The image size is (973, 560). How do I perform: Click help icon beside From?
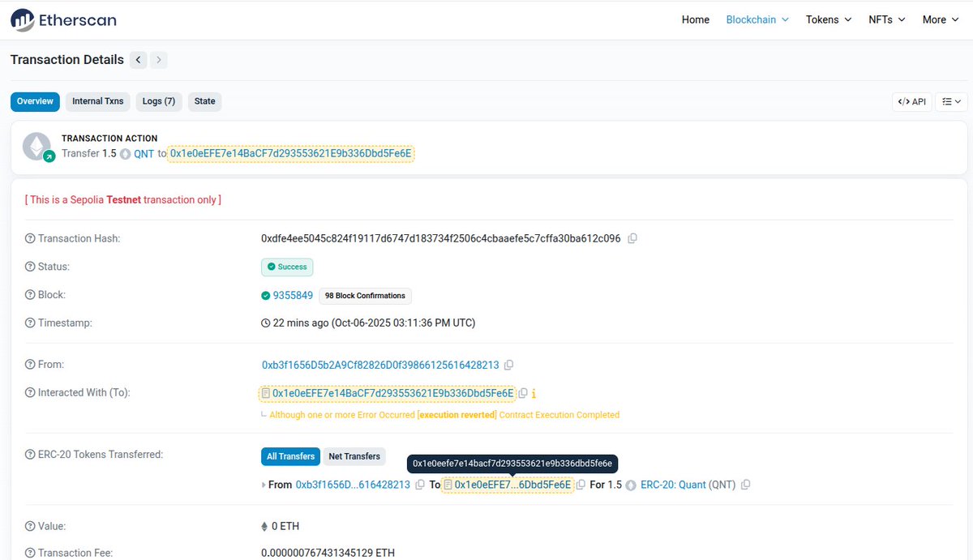click(x=30, y=365)
